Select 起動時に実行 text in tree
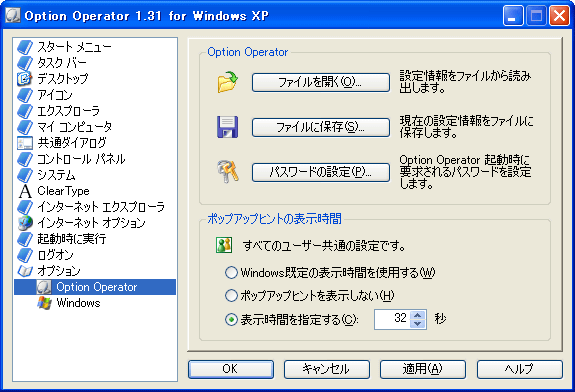The height and width of the screenshot is (392, 575). pos(72,239)
